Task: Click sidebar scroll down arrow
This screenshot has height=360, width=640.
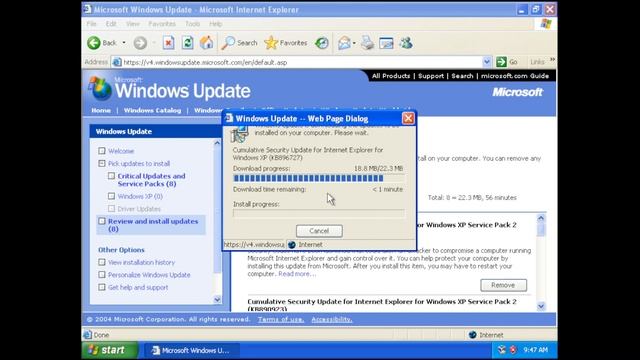Action: (217, 300)
